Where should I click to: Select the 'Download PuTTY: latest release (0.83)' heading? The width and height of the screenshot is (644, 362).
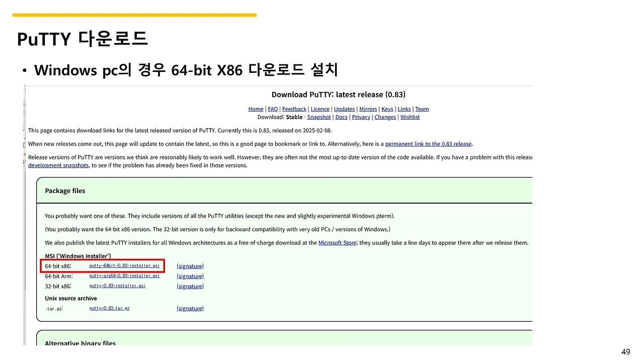pyautogui.click(x=339, y=95)
